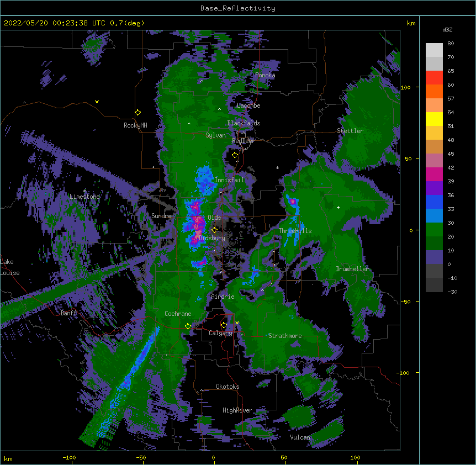Click the Okotoks town label
Image resolution: width=476 pixels, height=465 pixels.
pyautogui.click(x=228, y=387)
